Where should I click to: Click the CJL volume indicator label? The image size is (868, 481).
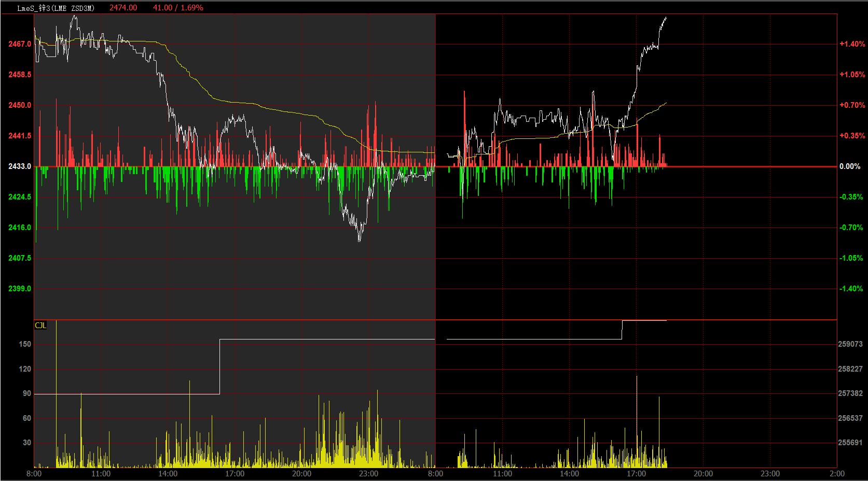pos(40,326)
